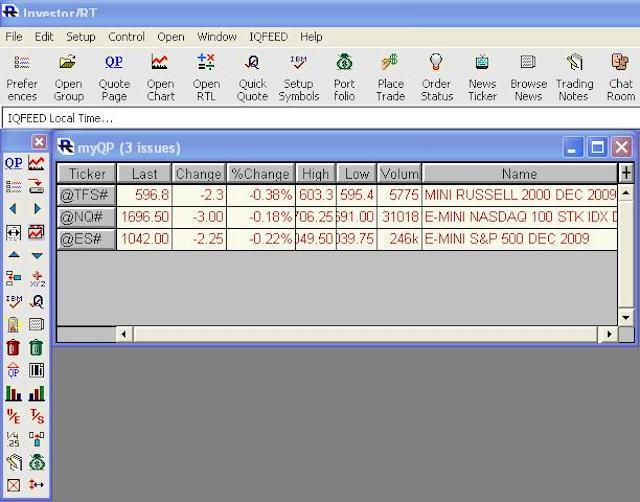Click the 1/4 .25 icon in the side palette
This screenshot has width=640, height=502.
[x=13, y=440]
